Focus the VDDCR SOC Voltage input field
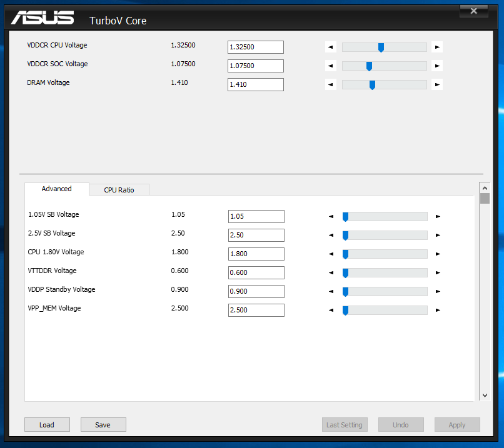 [256, 66]
